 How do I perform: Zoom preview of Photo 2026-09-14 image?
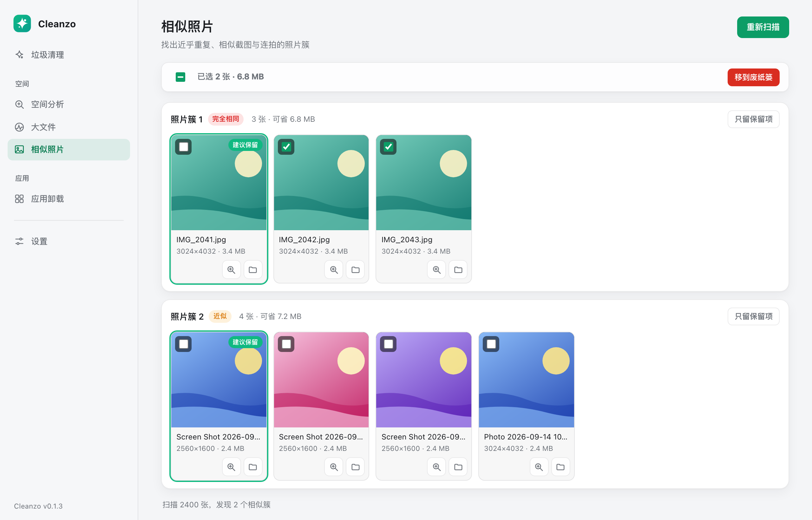539,467
